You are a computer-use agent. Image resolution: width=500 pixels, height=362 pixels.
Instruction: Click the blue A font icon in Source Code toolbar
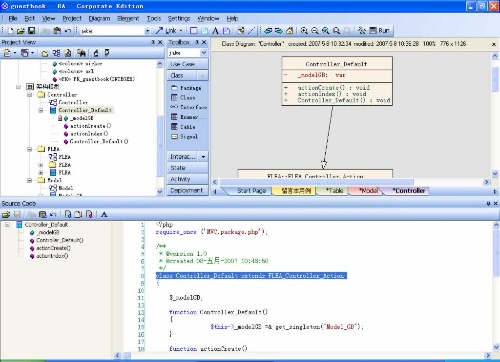(104, 214)
